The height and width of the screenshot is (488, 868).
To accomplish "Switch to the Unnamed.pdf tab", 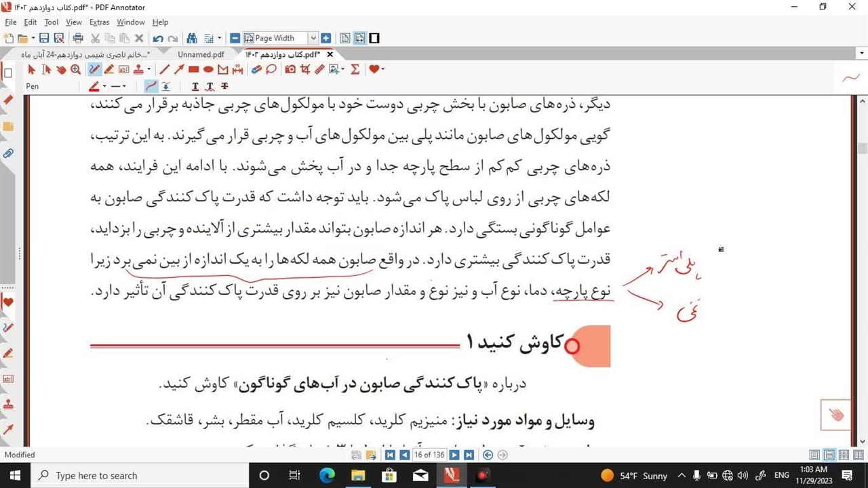I will tap(201, 54).
